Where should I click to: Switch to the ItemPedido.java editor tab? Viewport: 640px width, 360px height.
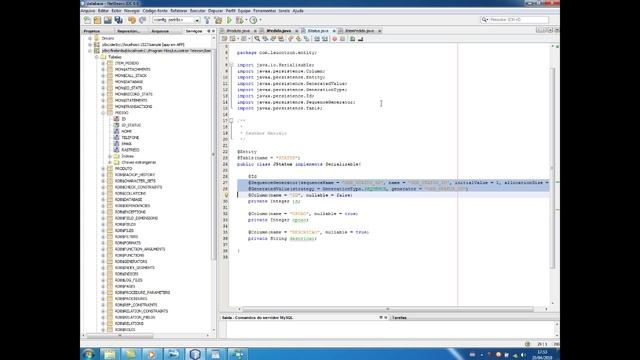point(359,31)
